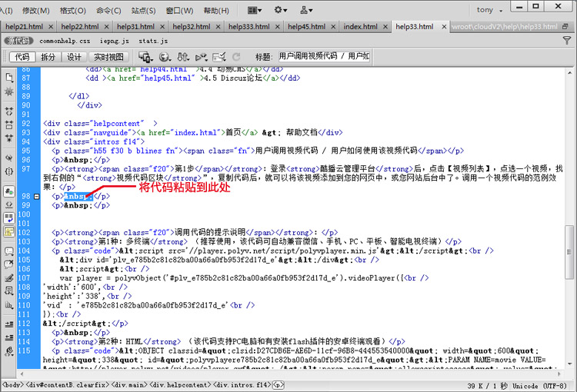Click the page title input field

[323, 57]
